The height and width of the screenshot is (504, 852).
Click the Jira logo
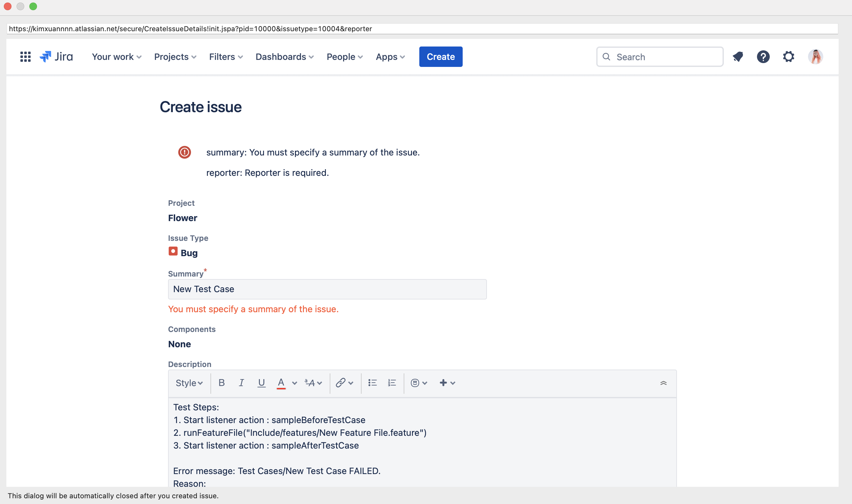pos(56,57)
